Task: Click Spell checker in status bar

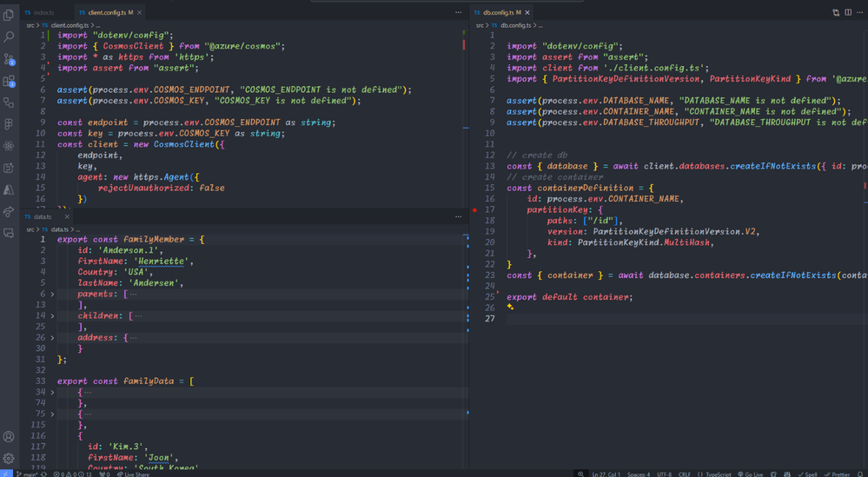Action: click(808, 474)
